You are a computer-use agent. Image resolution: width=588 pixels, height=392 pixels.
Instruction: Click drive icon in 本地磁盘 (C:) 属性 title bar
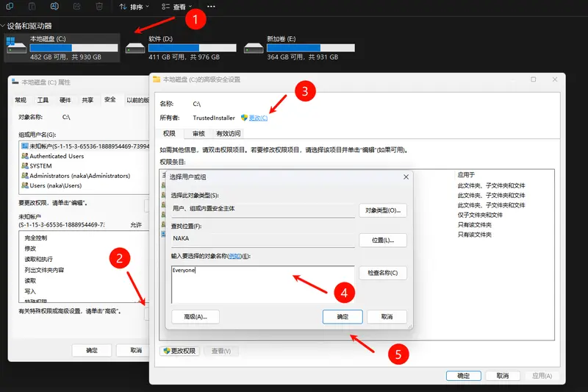click(x=15, y=82)
